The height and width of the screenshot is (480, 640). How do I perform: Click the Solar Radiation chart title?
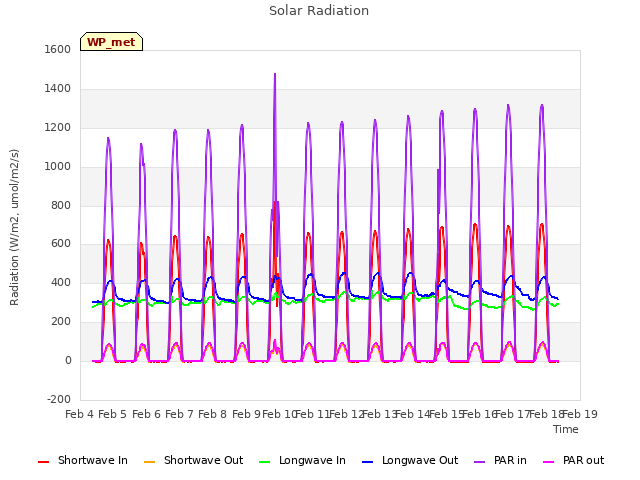[319, 11]
